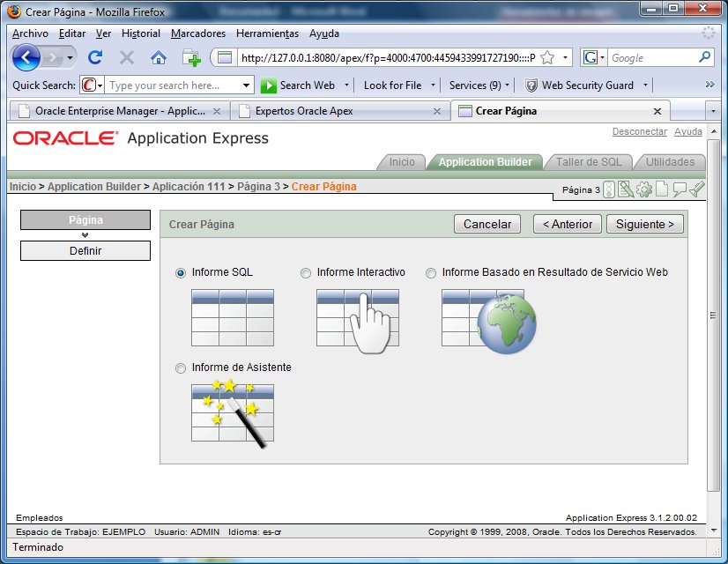
Task: Open the Marcadores menu
Action: [x=198, y=33]
